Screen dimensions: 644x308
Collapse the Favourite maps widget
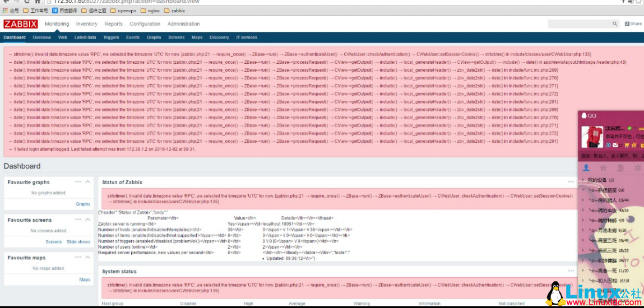87,257
